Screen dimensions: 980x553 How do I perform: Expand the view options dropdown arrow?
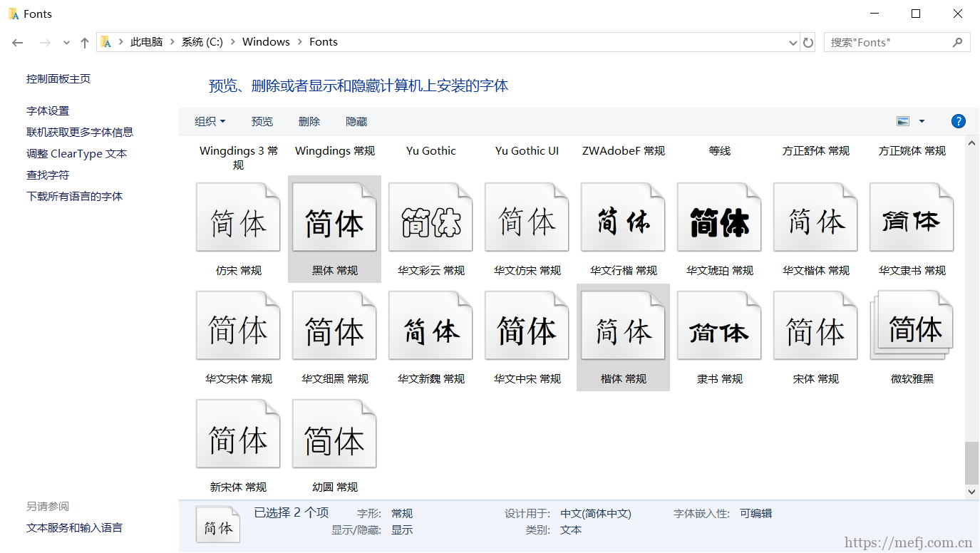922,121
